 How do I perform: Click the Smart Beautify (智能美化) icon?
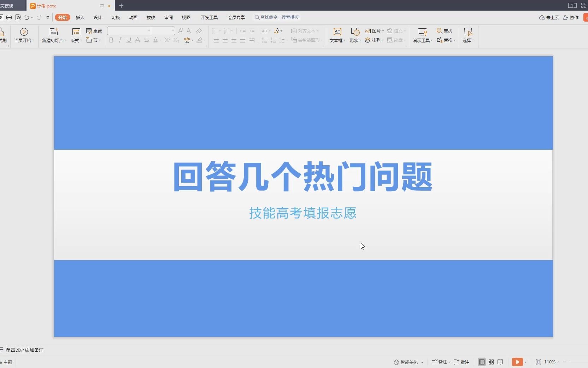(396, 362)
